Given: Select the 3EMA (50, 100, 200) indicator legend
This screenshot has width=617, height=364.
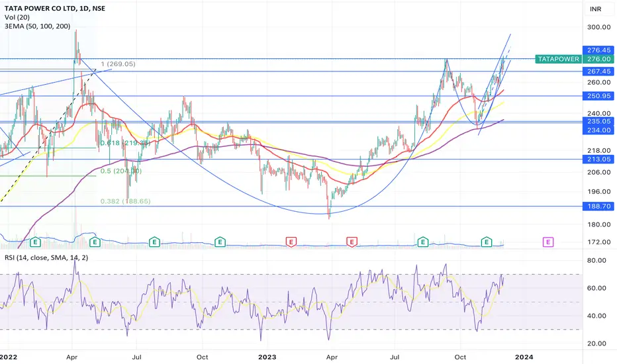Looking at the screenshot, I should coord(37,26).
